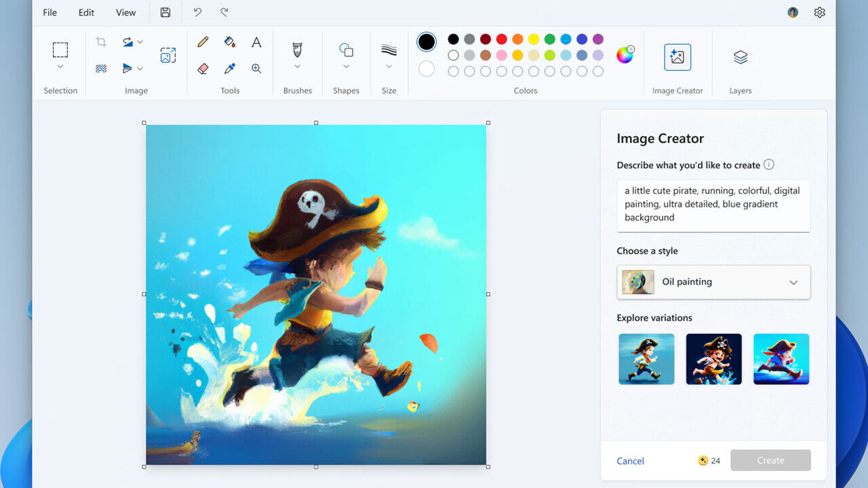
Task: Click the Remove background icon
Action: (101, 68)
